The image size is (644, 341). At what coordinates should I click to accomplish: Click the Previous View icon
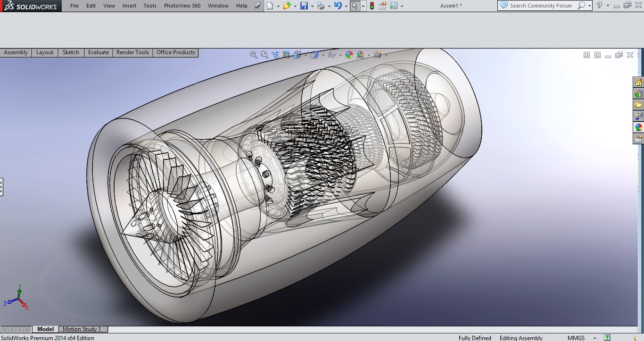[x=275, y=55]
